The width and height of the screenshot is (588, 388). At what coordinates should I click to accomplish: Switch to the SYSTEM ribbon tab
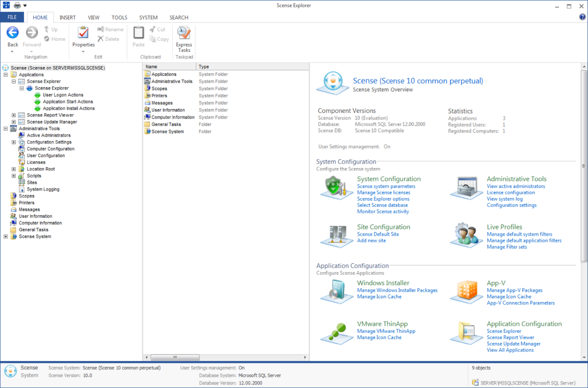point(148,17)
